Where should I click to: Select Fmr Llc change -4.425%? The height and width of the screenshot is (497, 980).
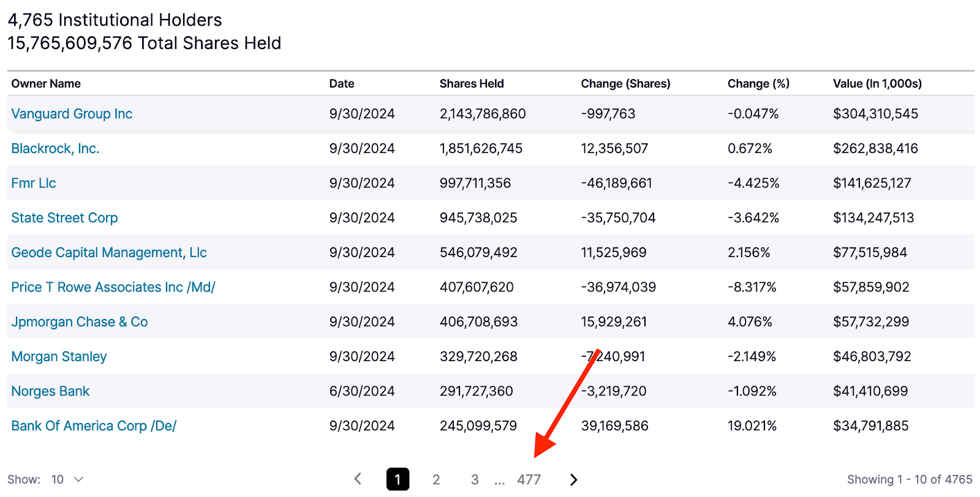(753, 183)
